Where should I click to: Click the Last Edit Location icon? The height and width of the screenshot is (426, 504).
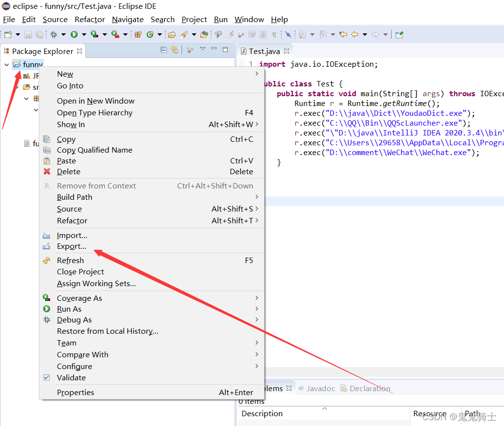[x=343, y=34]
